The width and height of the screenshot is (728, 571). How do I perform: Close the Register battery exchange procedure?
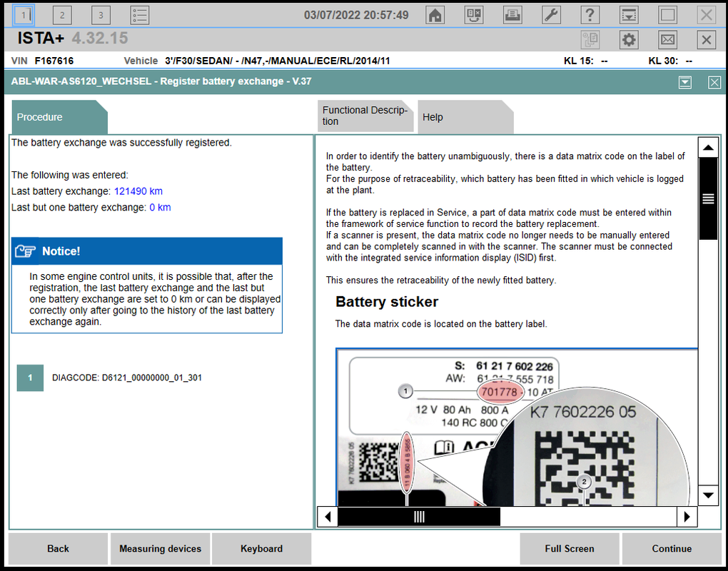[714, 83]
